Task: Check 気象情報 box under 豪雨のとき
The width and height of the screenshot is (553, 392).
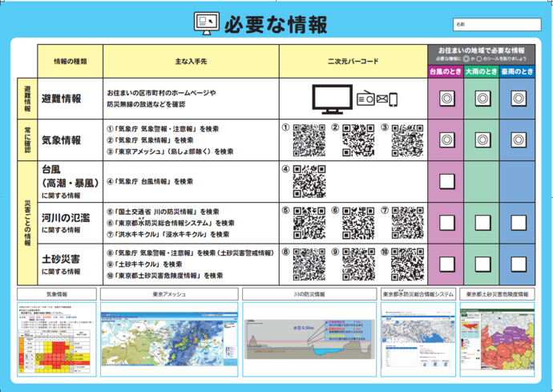Action: 519,140
